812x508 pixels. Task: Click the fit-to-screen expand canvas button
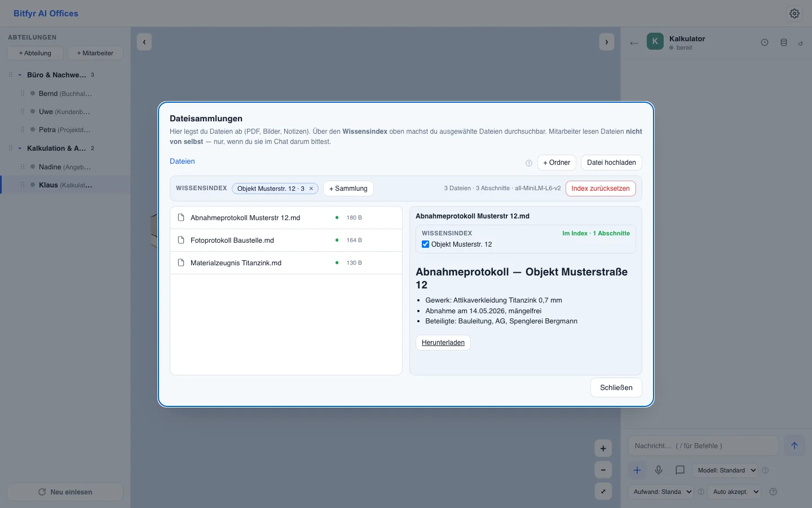point(603,492)
